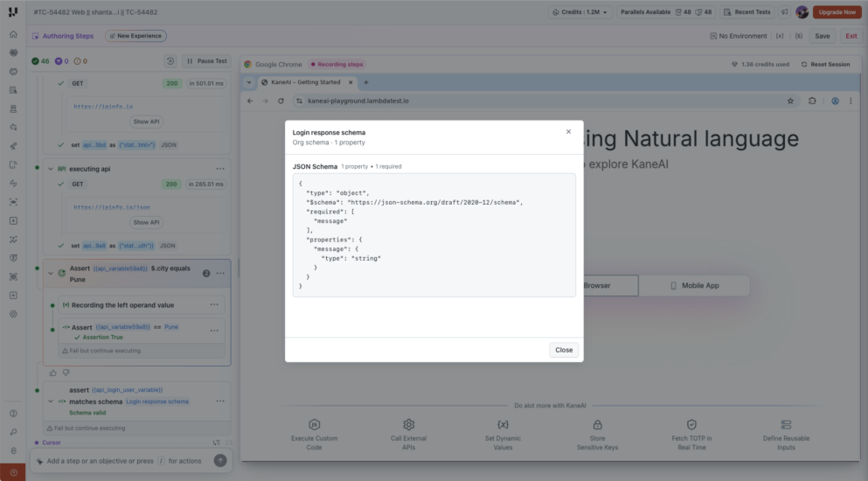Viewport: 868px width, 481px height.
Task: Open the Credits : 1.2M dropdown
Action: point(580,12)
